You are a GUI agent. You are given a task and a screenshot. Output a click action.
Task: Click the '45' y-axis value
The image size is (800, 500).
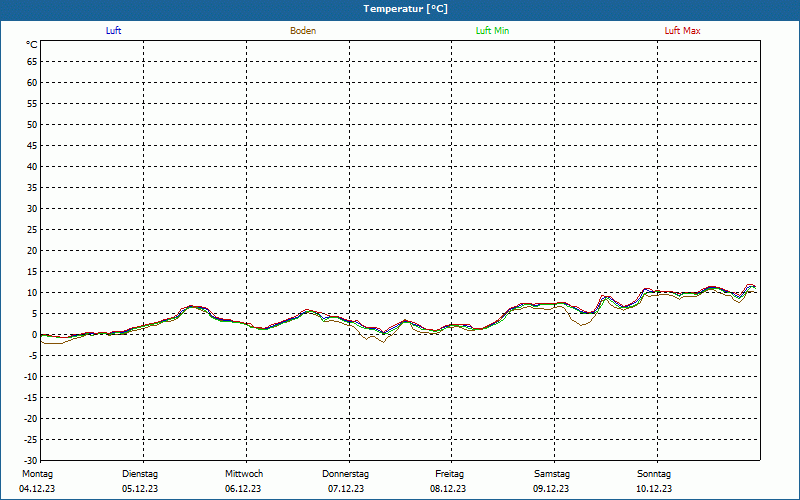(x=32, y=145)
